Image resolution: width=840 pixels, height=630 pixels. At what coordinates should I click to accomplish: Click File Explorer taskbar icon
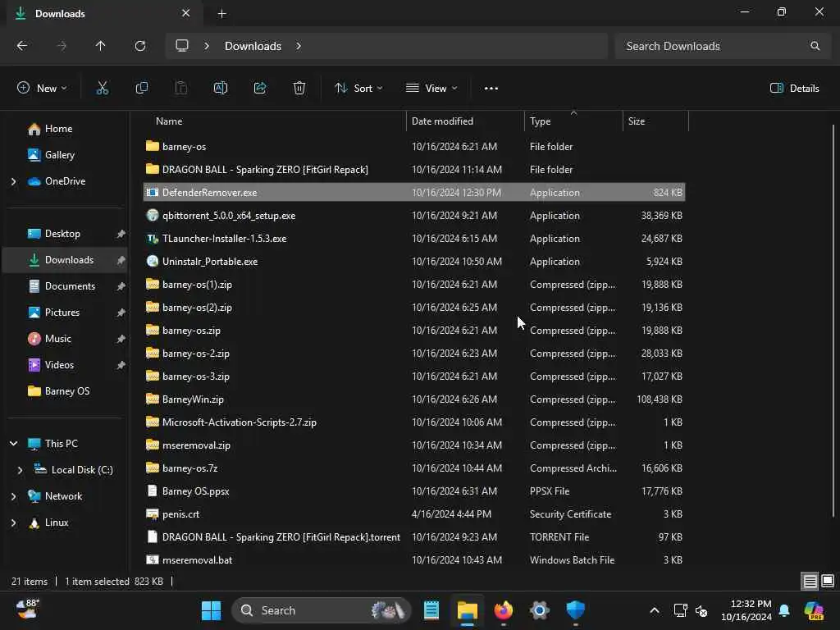468,610
